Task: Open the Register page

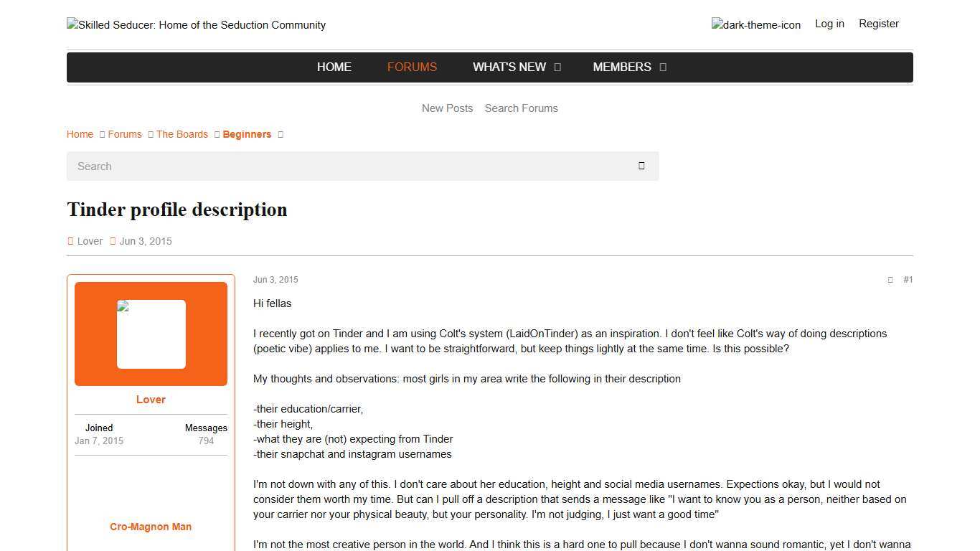Action: click(878, 23)
